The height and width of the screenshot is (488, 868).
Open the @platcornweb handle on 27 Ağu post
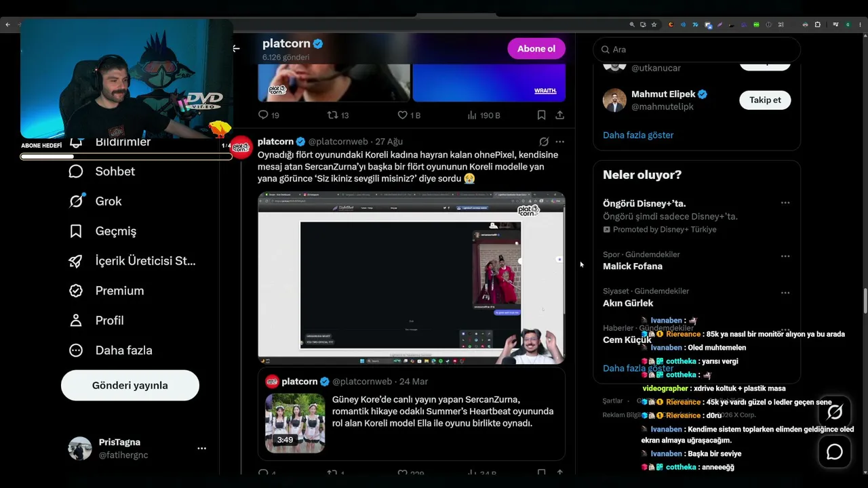[x=338, y=142]
